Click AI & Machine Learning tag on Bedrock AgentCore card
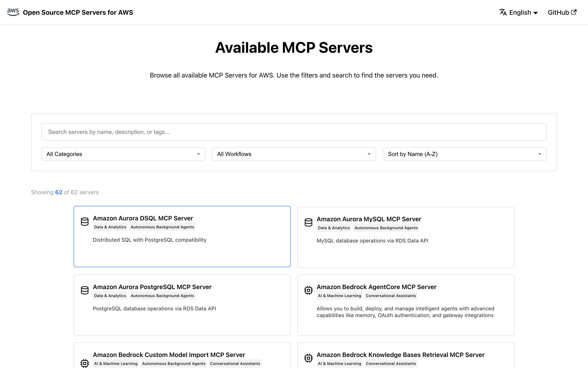 coord(340,296)
